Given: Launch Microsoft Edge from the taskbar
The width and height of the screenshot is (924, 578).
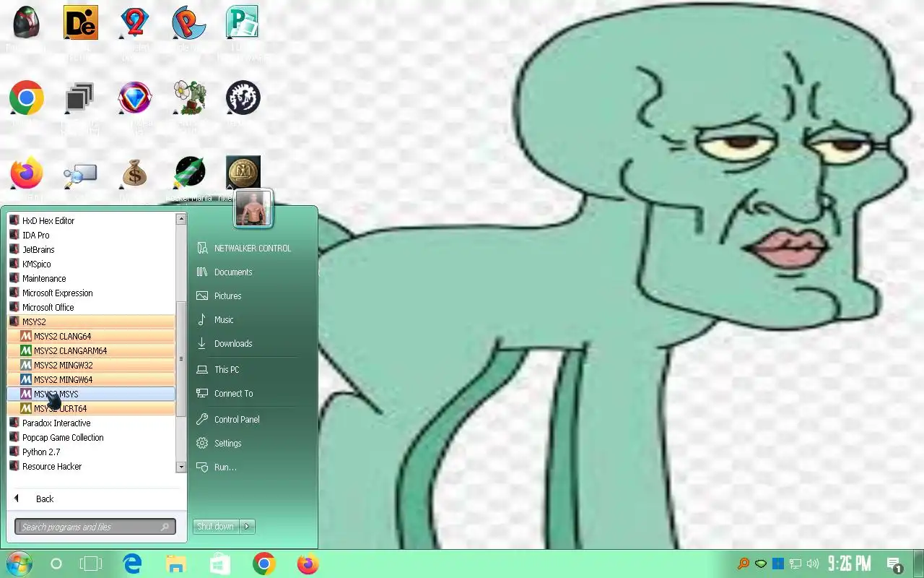Looking at the screenshot, I should tap(132, 564).
